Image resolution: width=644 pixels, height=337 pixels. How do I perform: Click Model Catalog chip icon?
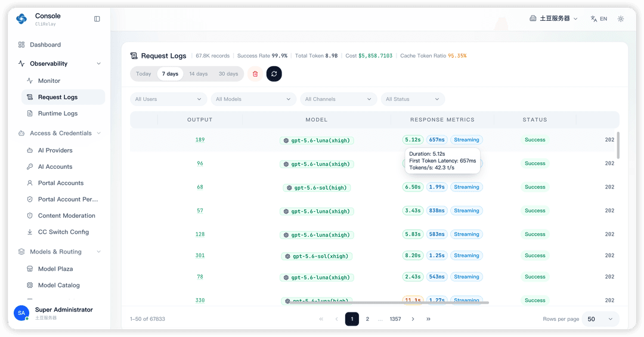30,286
